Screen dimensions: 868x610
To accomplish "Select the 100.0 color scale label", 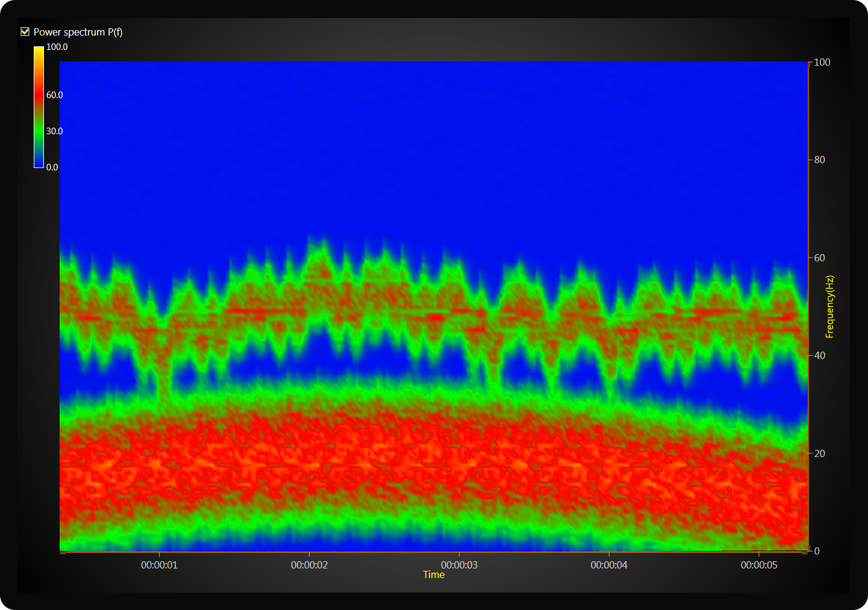I will [x=57, y=47].
